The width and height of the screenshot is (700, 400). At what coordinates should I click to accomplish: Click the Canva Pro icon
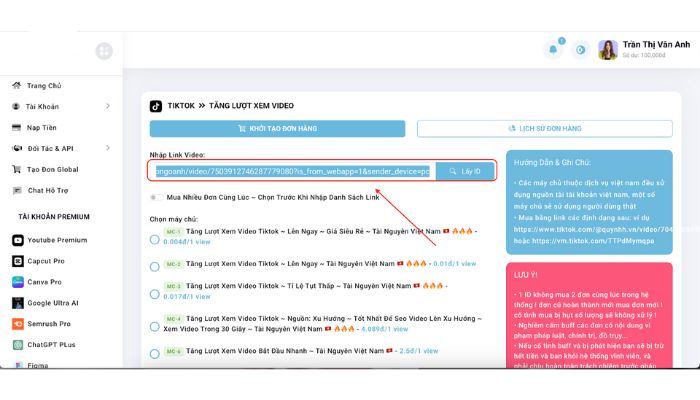(x=18, y=282)
